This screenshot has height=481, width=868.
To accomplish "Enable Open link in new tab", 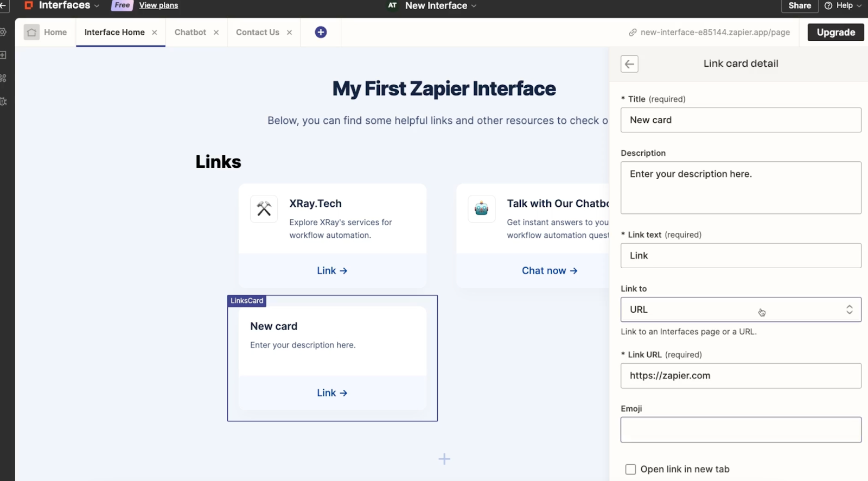I will [630, 470].
